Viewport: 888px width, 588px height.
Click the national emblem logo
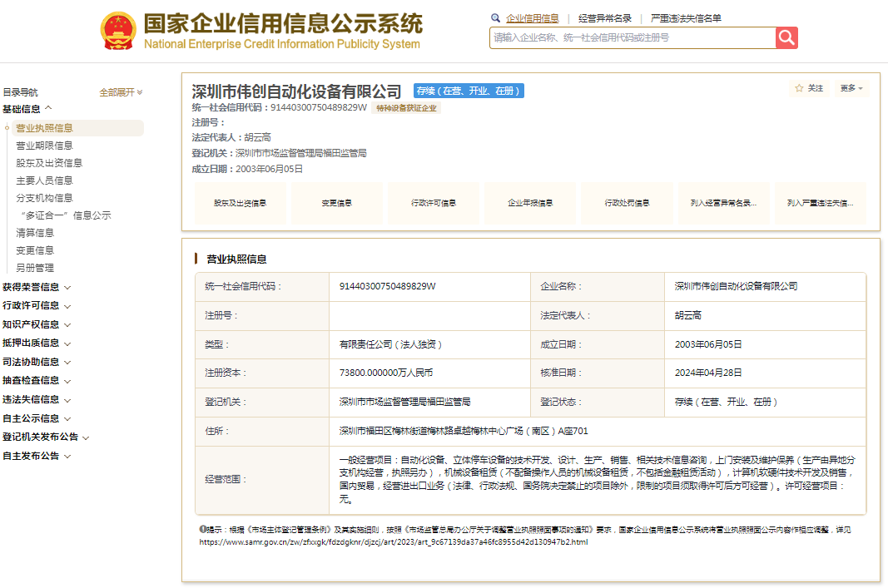pos(119,32)
